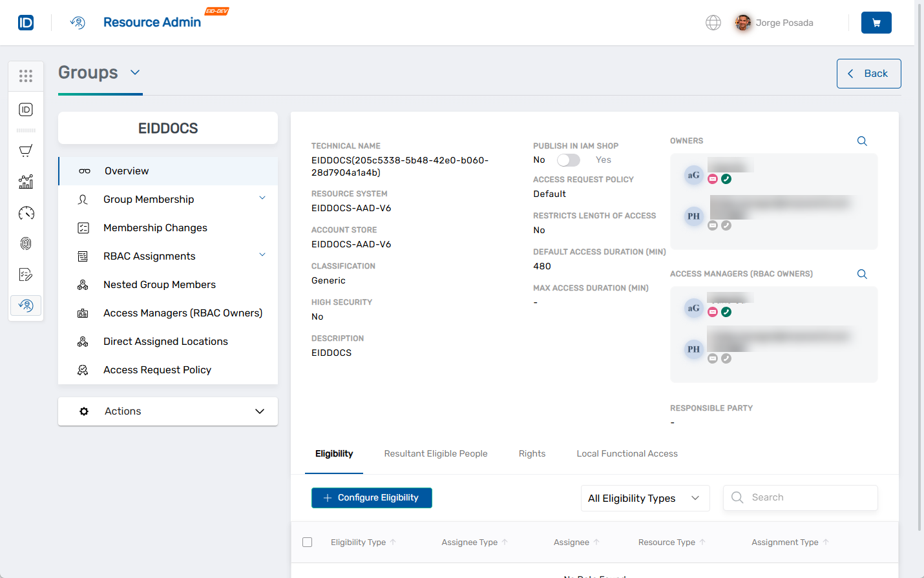924x578 pixels.
Task: Open the All Eligibility Types dropdown
Action: pos(644,498)
